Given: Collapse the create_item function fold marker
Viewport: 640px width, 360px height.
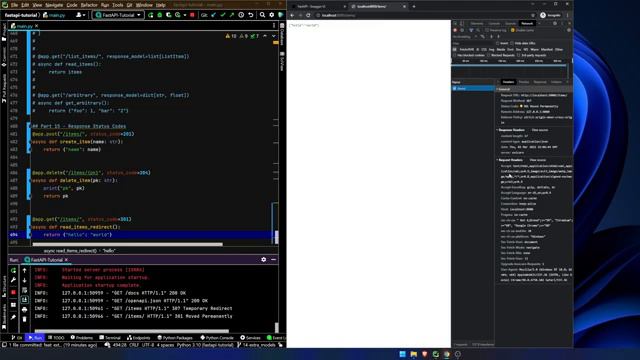Looking at the screenshot, I should tap(29, 142).
